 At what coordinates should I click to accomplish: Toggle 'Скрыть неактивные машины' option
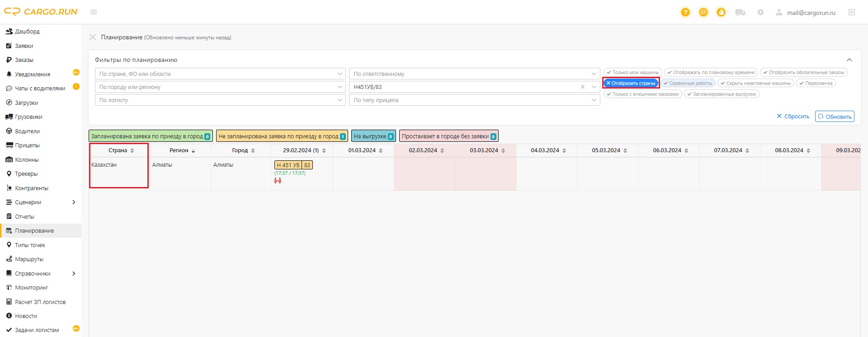[755, 83]
